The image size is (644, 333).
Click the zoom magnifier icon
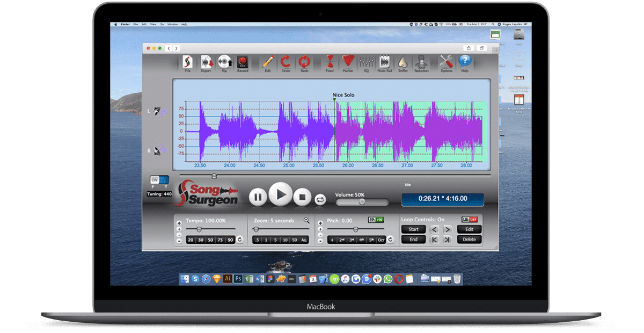point(306,220)
